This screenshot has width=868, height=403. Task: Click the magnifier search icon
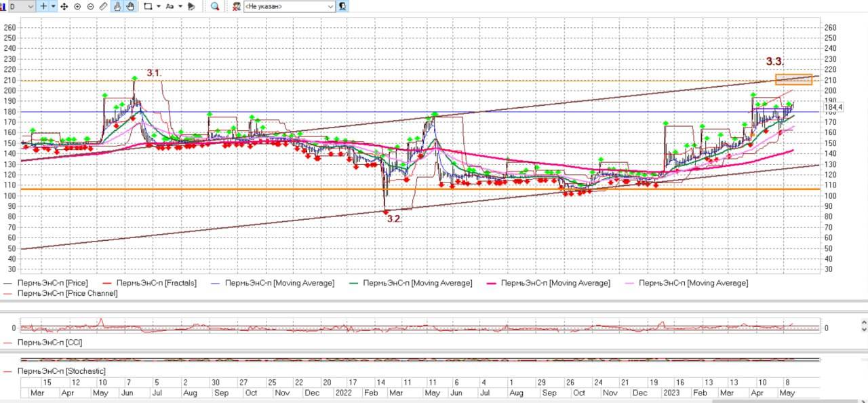coord(215,6)
